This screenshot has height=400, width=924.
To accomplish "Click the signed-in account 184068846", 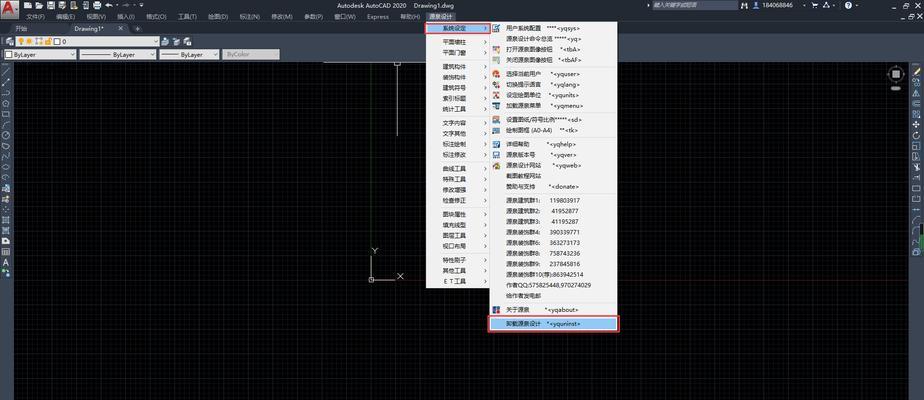I will click(777, 5).
